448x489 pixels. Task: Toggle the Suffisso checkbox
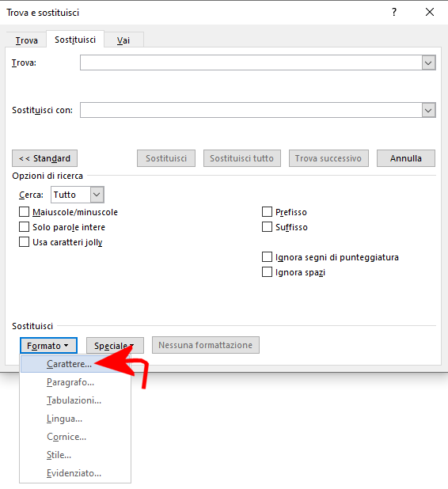(267, 227)
